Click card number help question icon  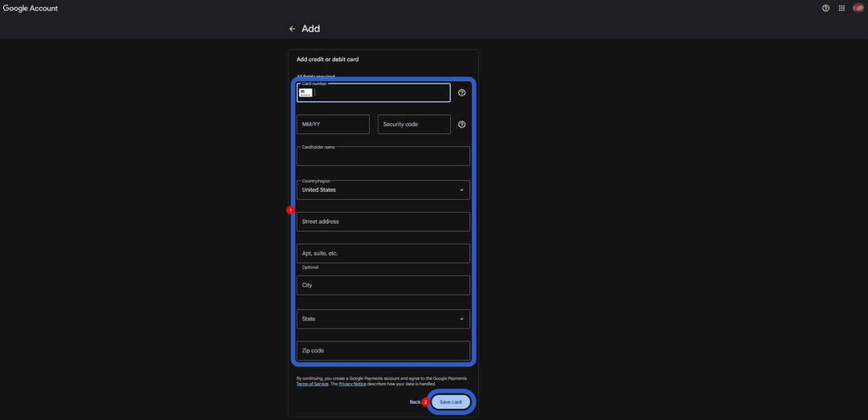click(461, 92)
